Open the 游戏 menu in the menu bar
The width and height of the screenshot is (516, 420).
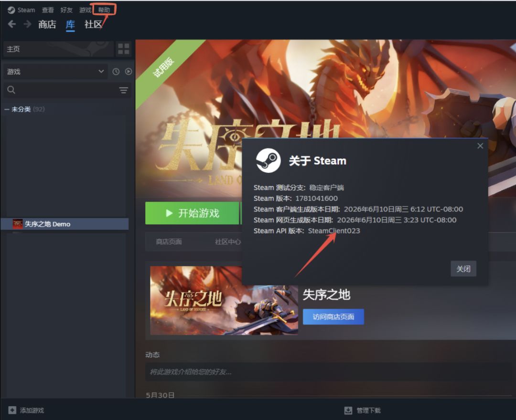coord(85,10)
